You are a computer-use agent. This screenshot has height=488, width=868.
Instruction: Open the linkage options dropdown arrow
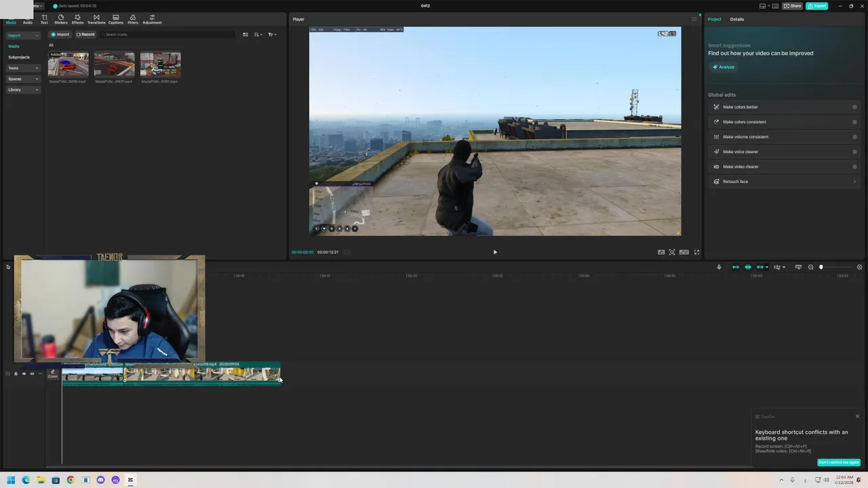coord(767,267)
